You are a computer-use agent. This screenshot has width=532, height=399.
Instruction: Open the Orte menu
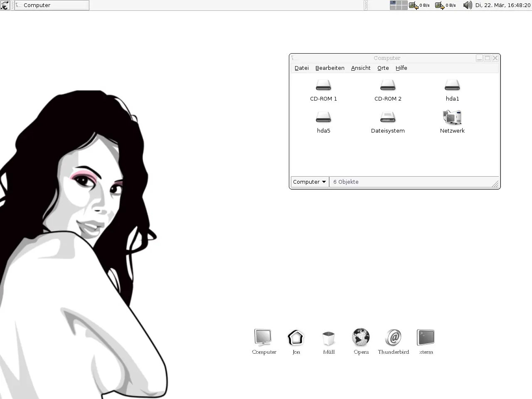383,68
